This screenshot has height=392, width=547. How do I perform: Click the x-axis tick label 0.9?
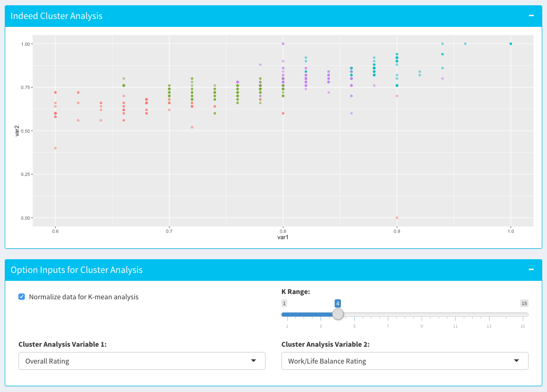coord(397,231)
